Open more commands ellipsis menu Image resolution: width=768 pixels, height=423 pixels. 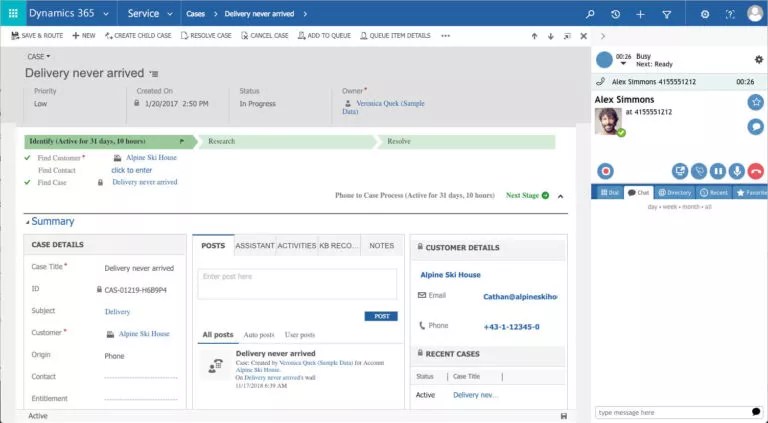click(x=445, y=36)
